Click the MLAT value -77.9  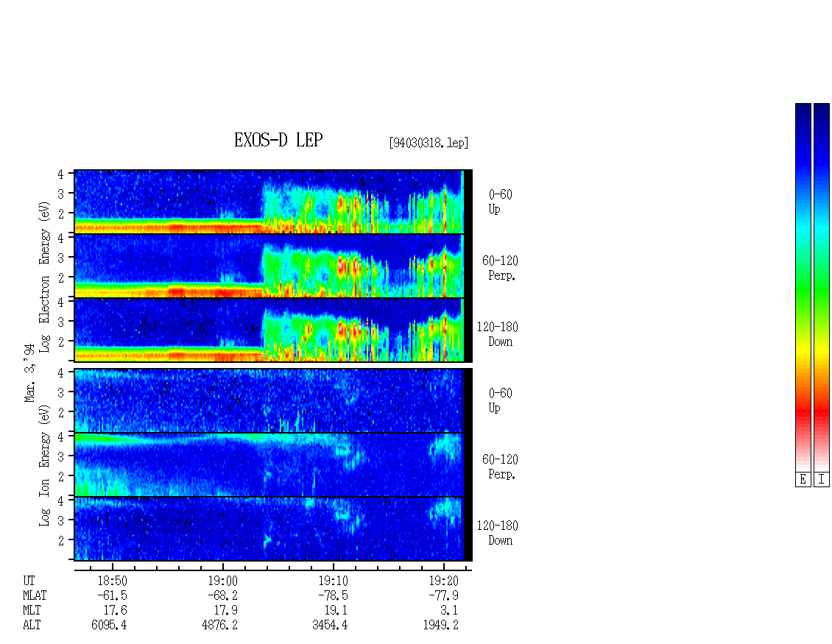(443, 595)
